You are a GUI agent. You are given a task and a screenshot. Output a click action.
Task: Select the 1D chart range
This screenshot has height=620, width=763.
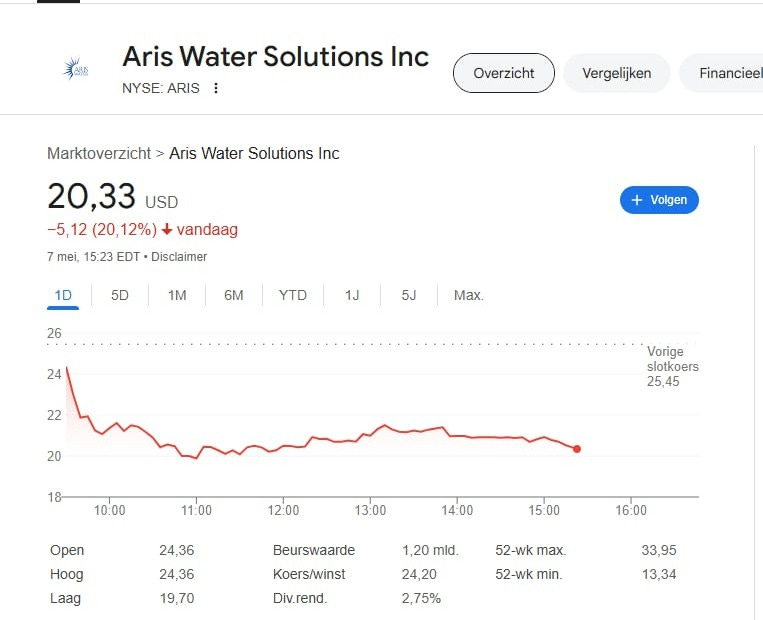coord(63,295)
